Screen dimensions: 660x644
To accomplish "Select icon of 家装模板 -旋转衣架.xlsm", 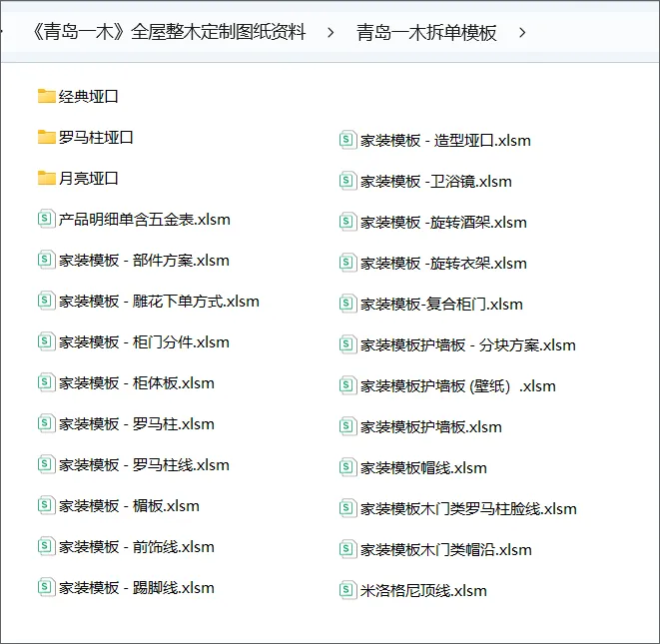I will click(x=347, y=263).
